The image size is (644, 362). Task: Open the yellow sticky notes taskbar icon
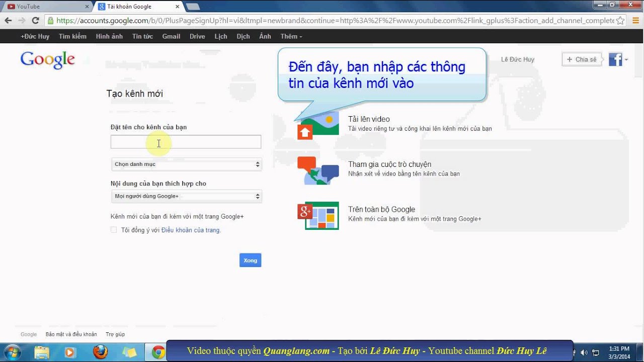coord(129,352)
